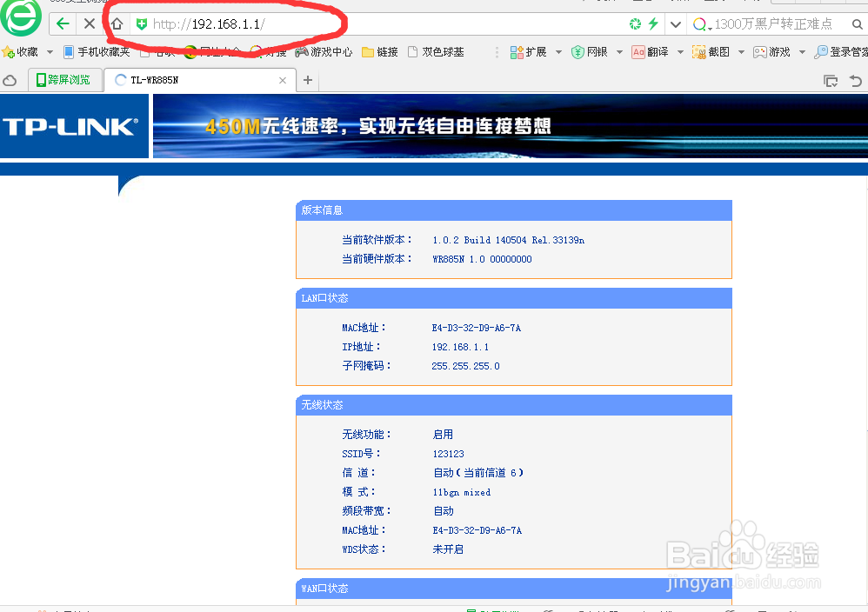Screen dimensions: 868x612
Task: Expand the 翻译 dropdown arrow
Action: coord(680,52)
